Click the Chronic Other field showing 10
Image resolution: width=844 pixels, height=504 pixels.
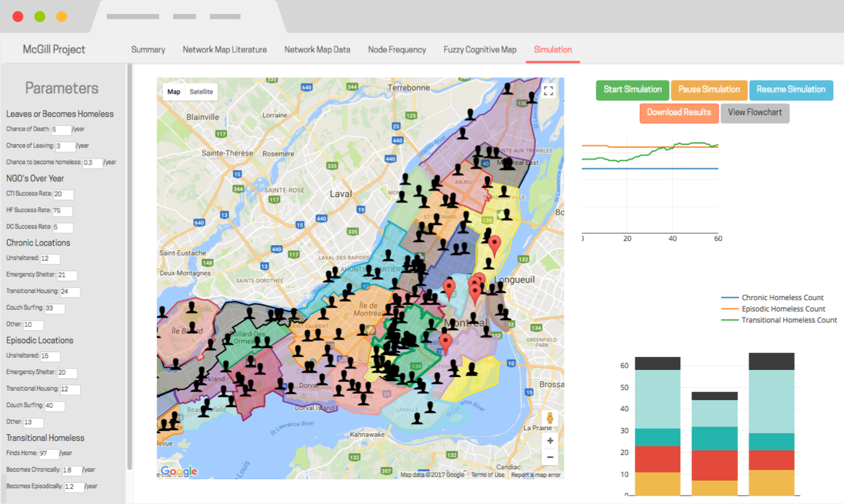33,325
